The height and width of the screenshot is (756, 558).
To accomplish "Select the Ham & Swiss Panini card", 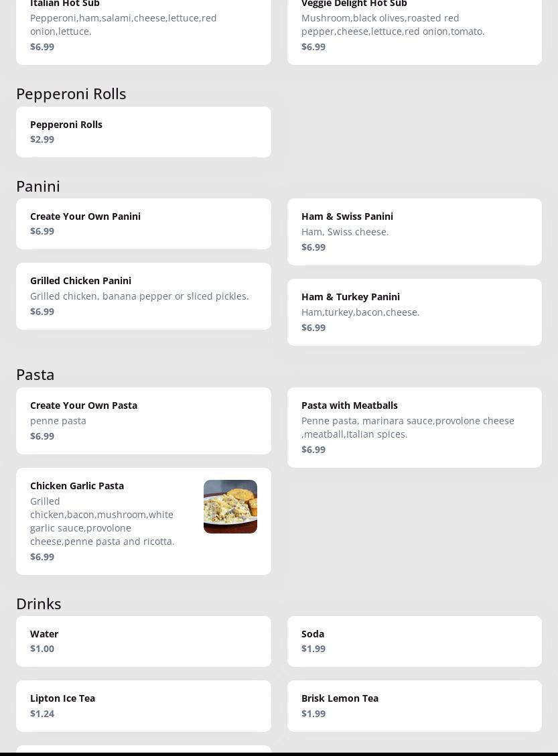I will [x=415, y=232].
